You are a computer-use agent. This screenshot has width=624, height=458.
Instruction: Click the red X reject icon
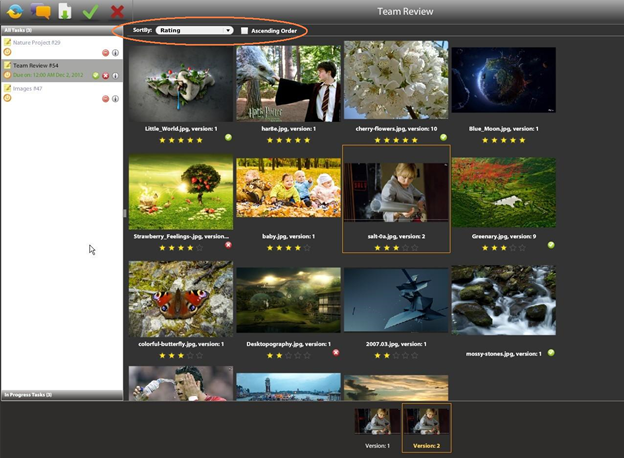tap(117, 12)
